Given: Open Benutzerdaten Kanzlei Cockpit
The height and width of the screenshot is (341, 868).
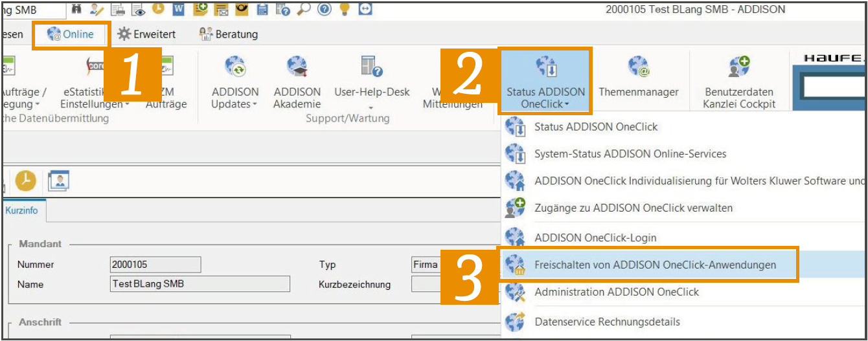Looking at the screenshot, I should [739, 82].
